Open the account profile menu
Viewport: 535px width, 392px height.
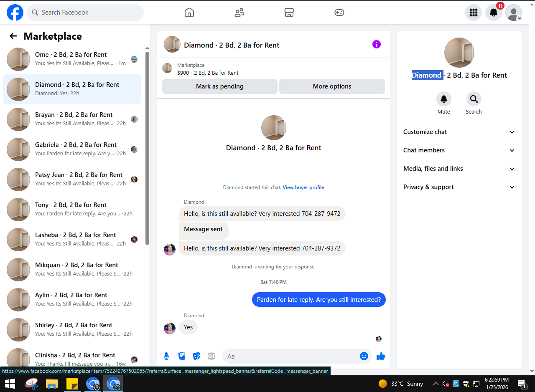pyautogui.click(x=514, y=13)
